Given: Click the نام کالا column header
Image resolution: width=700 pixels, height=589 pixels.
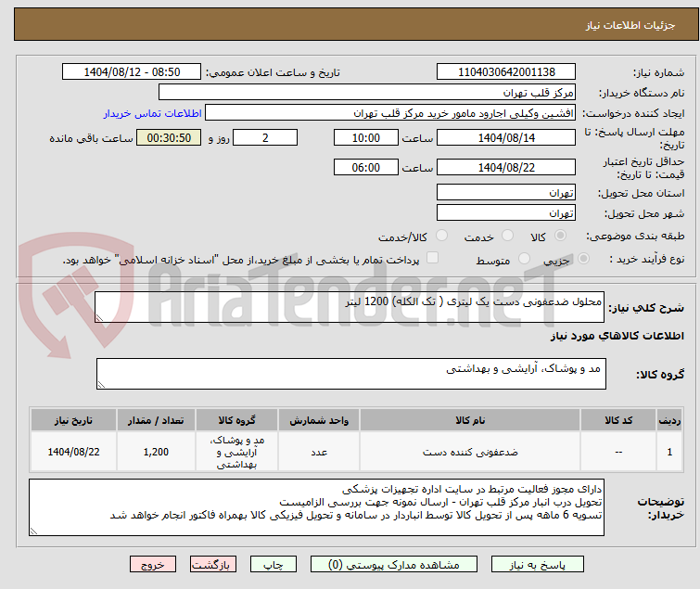Looking at the screenshot, I should pyautogui.click(x=470, y=420).
